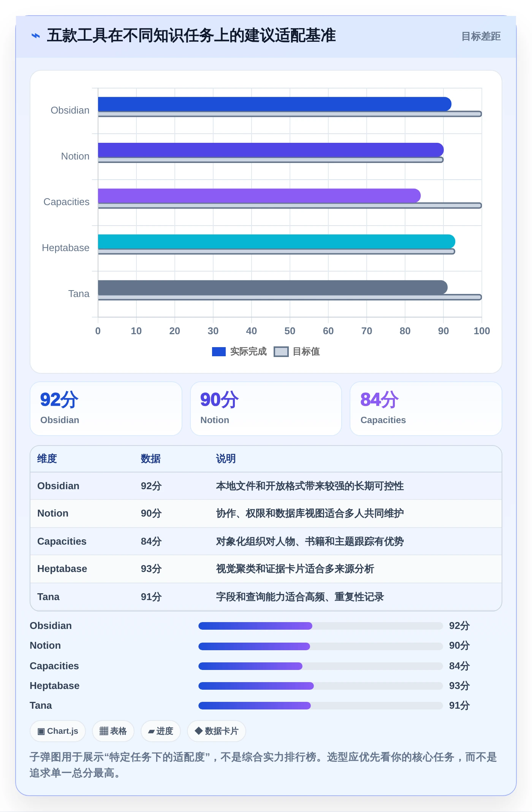
Task: Click the Notion indigo actual bar
Action: tap(271, 150)
